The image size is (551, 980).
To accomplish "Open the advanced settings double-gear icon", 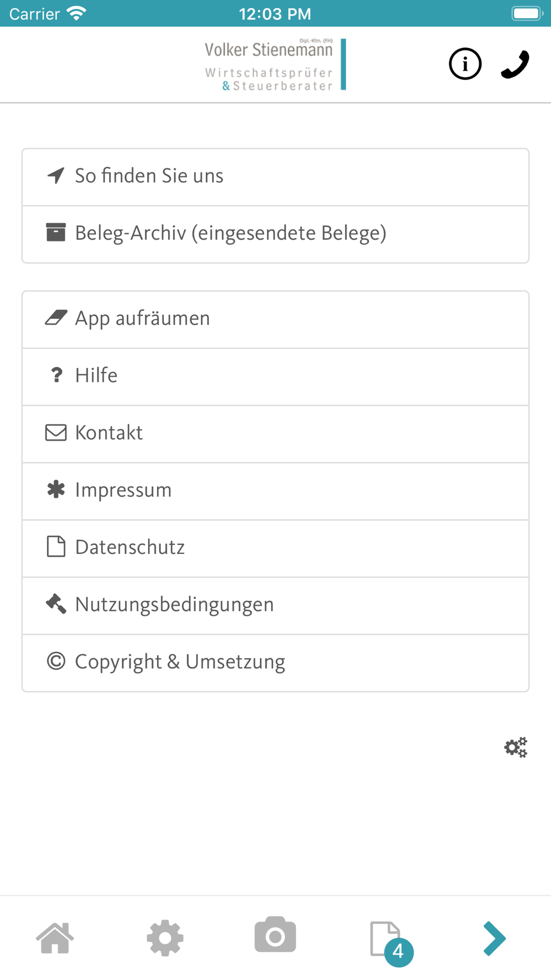I will point(516,747).
